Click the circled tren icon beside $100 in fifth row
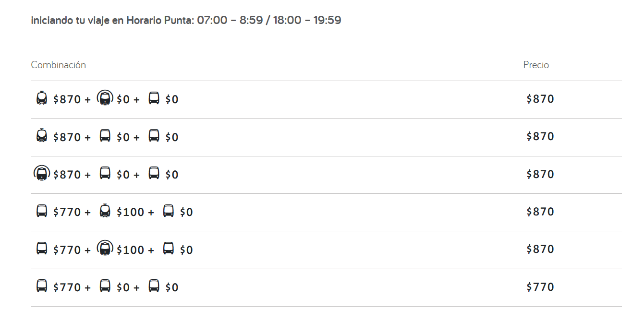This screenshot has width=644, height=321. point(105,248)
